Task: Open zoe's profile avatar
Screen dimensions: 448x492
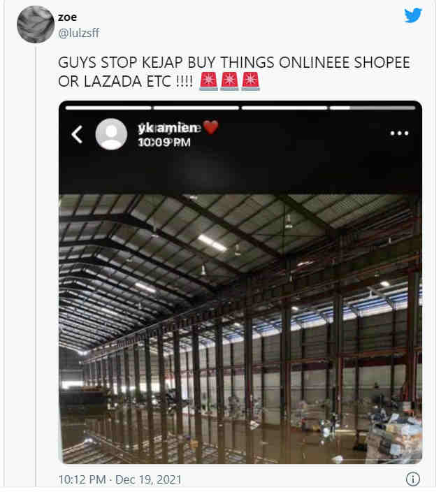Action: pos(36,24)
